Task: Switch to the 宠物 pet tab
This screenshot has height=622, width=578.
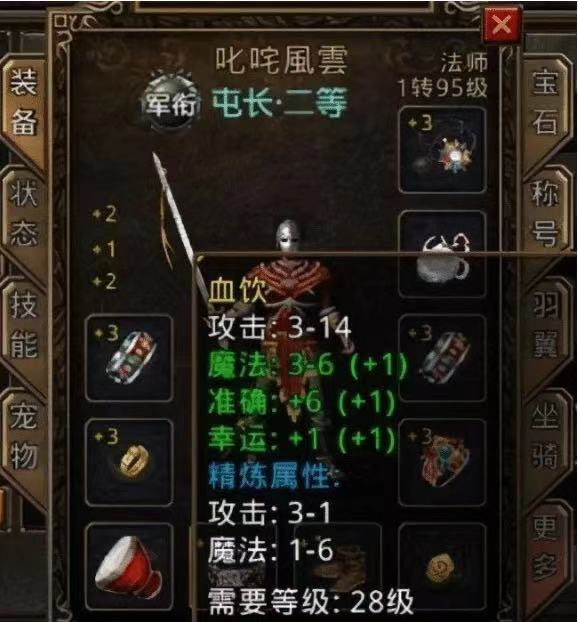Action: pyautogui.click(x=24, y=436)
